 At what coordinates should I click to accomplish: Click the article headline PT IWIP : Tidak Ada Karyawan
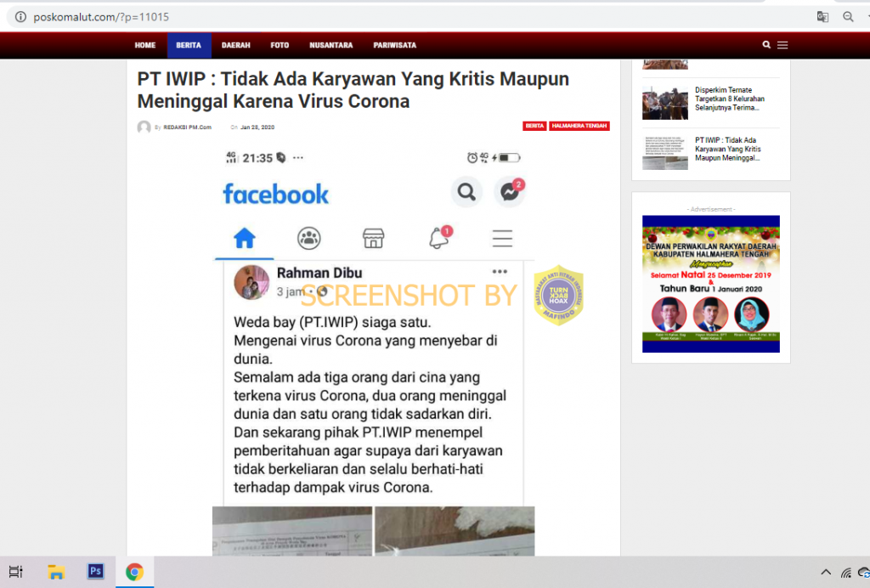point(353,90)
